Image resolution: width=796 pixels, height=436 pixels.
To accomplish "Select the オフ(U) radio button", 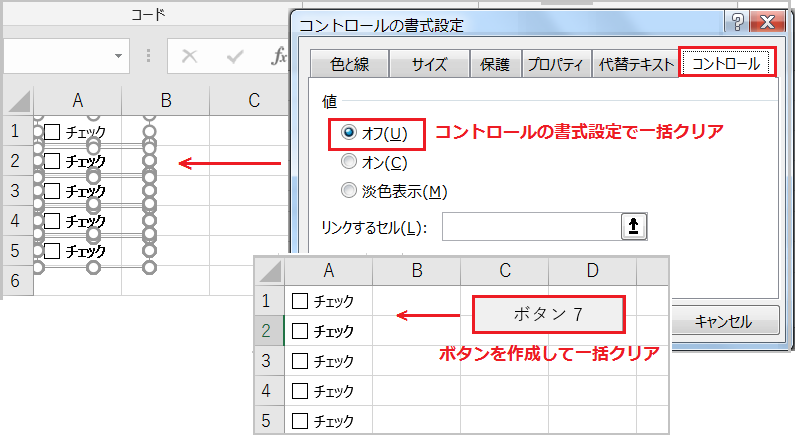I will coord(349,133).
